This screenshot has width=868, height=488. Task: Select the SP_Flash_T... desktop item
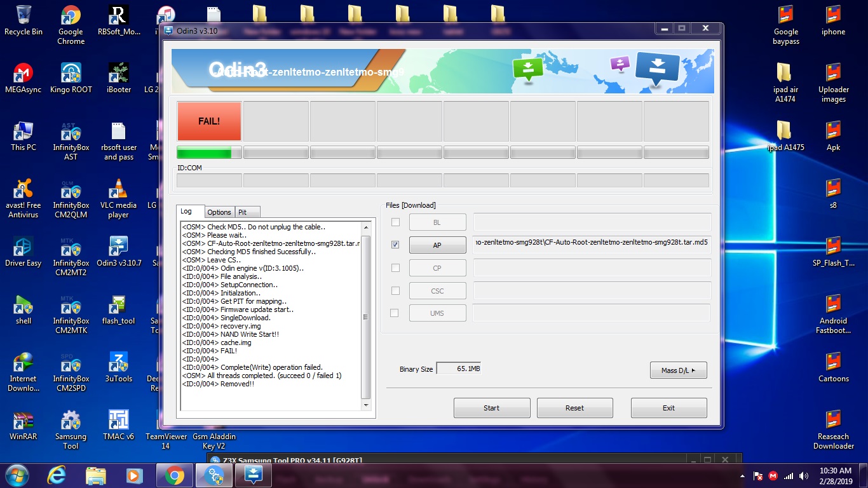834,252
